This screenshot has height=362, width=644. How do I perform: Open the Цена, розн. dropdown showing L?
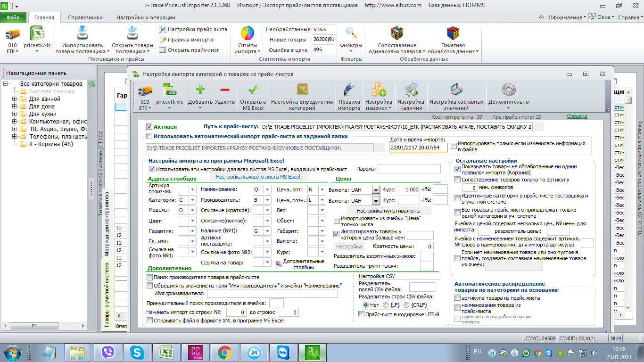[x=322, y=200]
